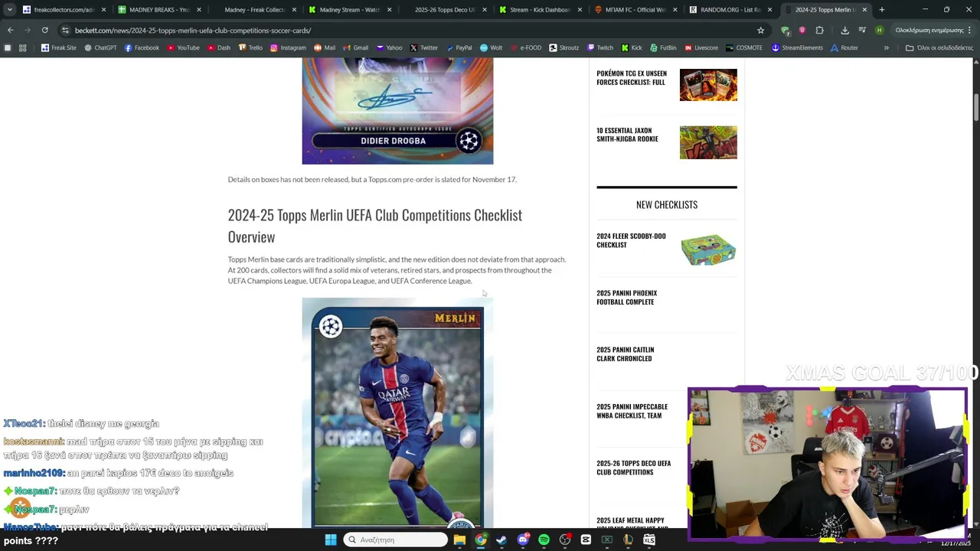Open the StreamElements bookmark

(797, 47)
